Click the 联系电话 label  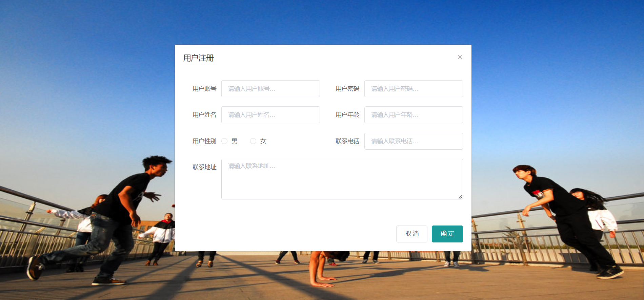point(347,141)
